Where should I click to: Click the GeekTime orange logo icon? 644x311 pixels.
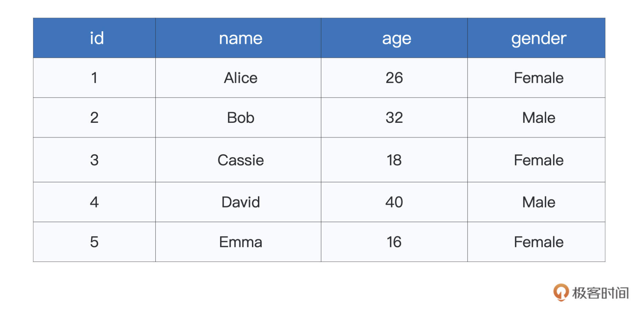561,292
